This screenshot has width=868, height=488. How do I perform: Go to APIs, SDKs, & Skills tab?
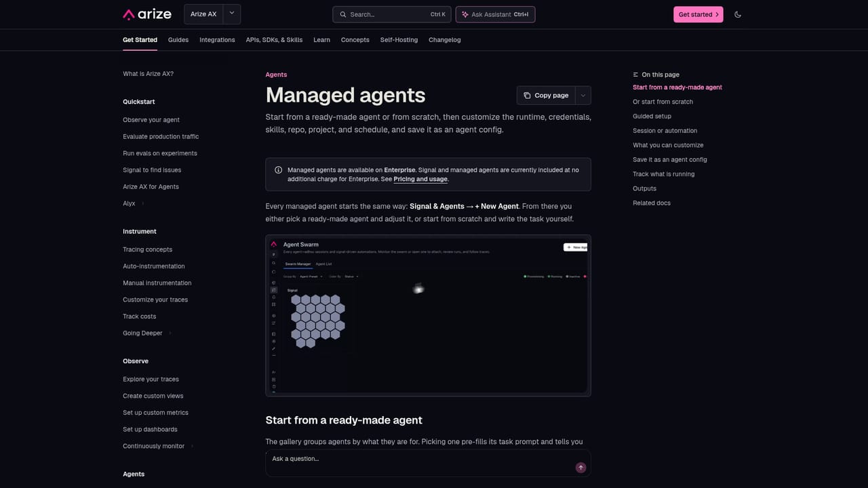pos(274,40)
